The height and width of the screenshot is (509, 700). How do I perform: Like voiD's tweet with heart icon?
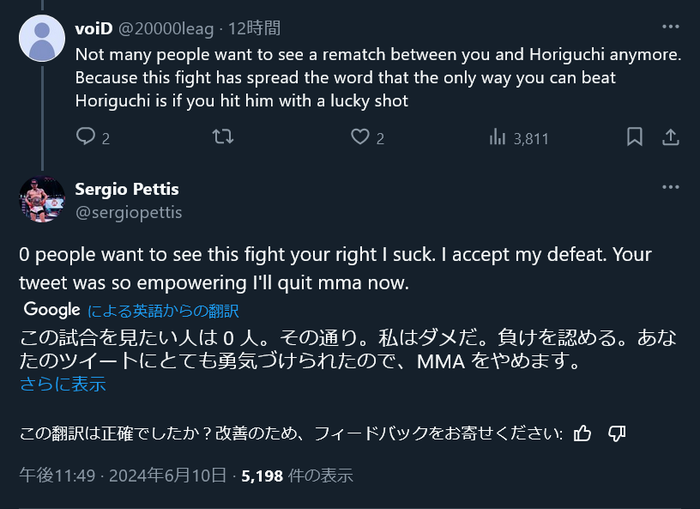tap(360, 137)
